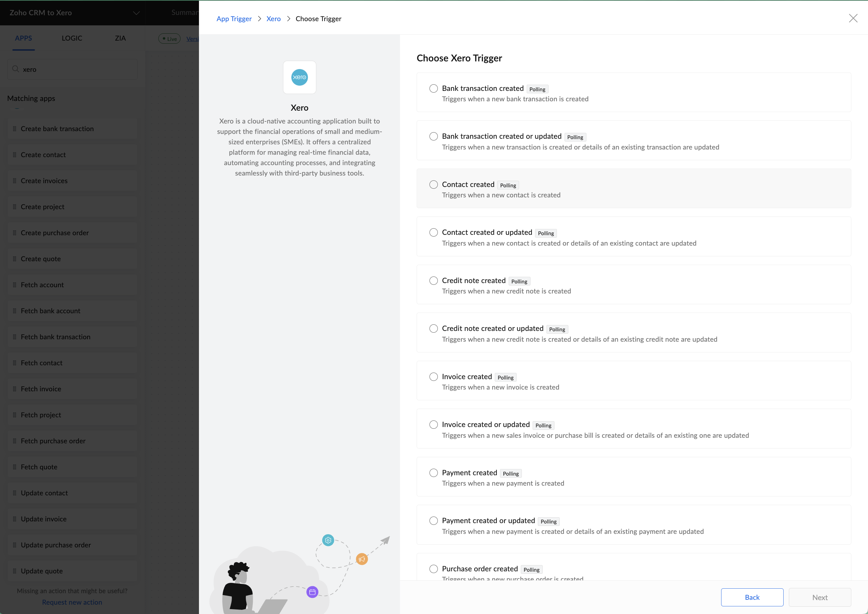Click the drag handle beside Update contact
Viewport: 868px width, 614px height.
pos(14,493)
